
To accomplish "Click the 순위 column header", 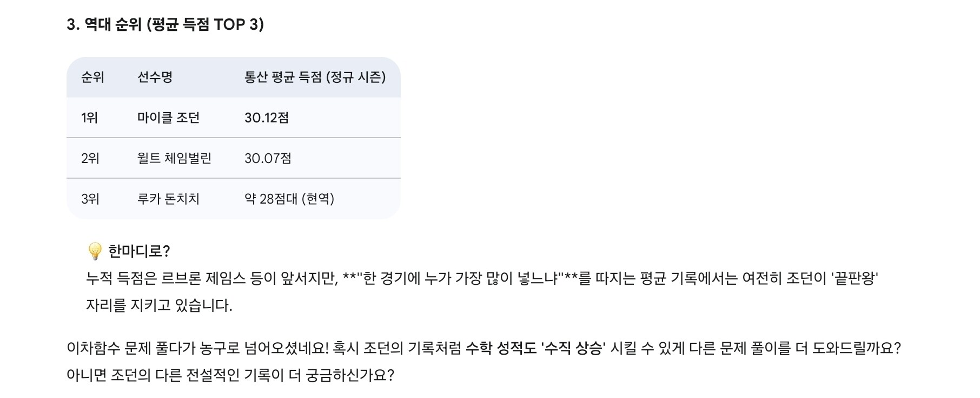I will 92,77.
